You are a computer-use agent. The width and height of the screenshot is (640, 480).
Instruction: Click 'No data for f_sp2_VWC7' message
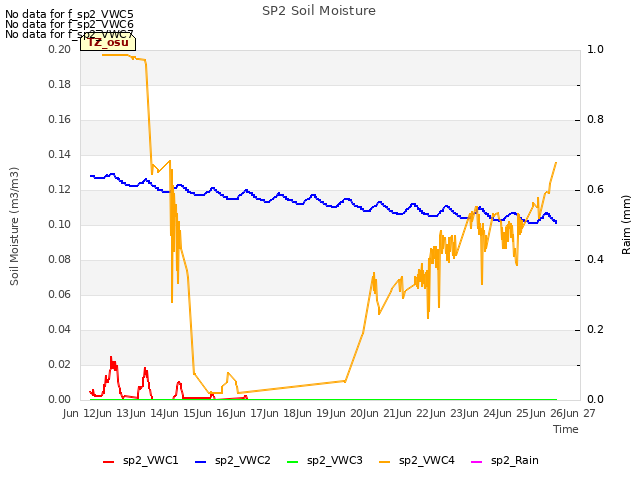pyautogui.click(x=69, y=34)
